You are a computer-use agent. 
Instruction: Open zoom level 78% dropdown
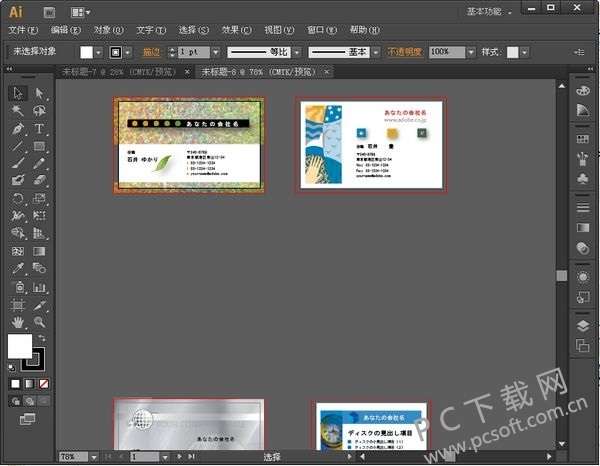coord(94,457)
